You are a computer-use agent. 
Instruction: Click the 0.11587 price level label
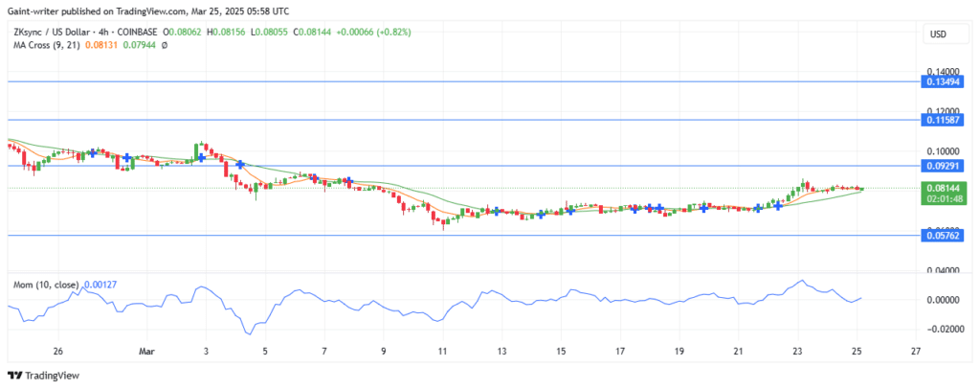(942, 120)
